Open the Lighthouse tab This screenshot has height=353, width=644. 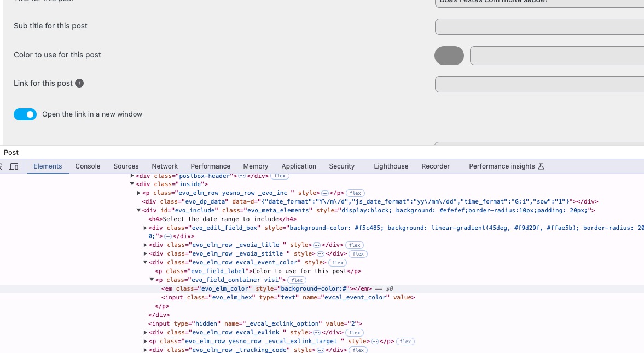(391, 166)
